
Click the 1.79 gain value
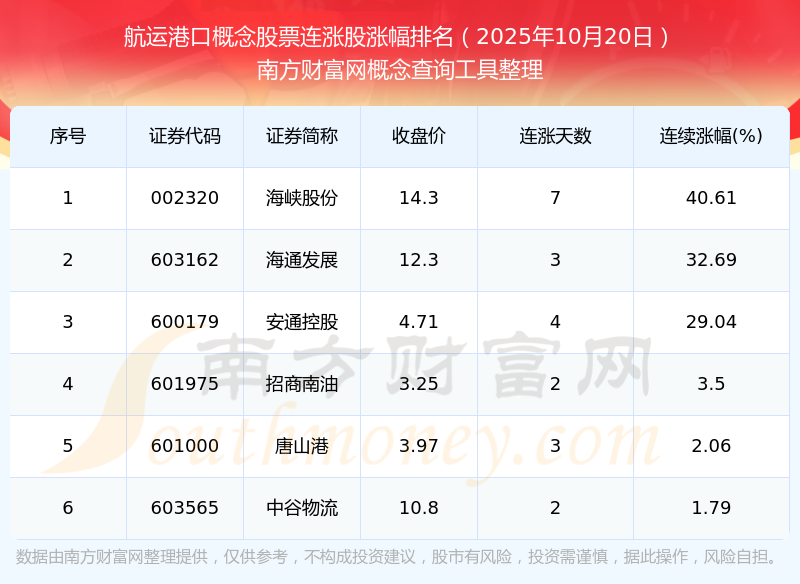pyautogui.click(x=711, y=508)
